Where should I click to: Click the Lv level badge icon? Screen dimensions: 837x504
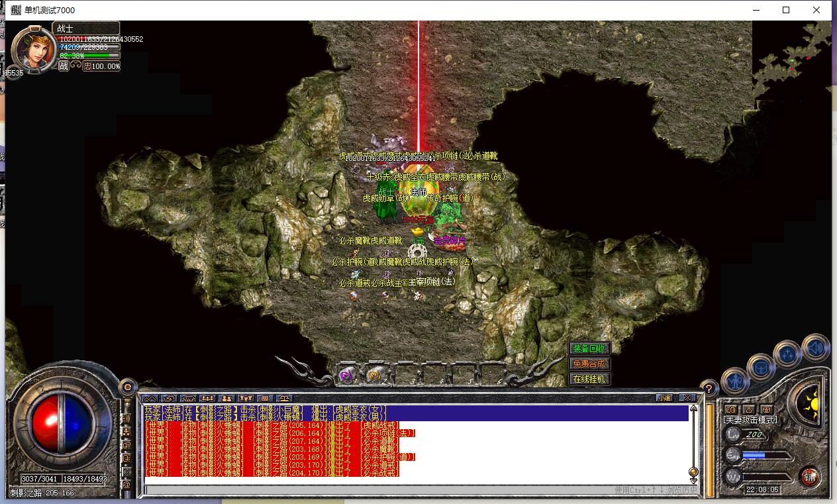pyautogui.click(x=733, y=434)
